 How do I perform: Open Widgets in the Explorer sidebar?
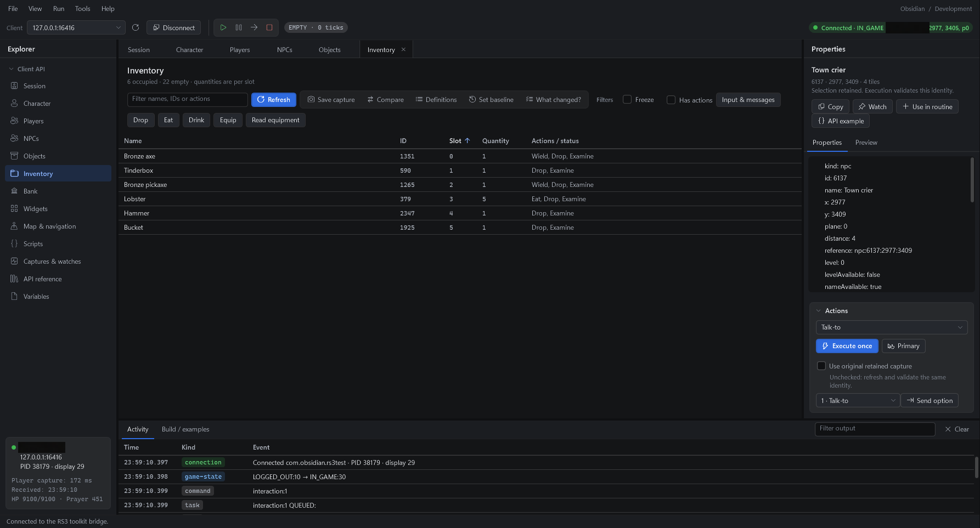coord(58,209)
